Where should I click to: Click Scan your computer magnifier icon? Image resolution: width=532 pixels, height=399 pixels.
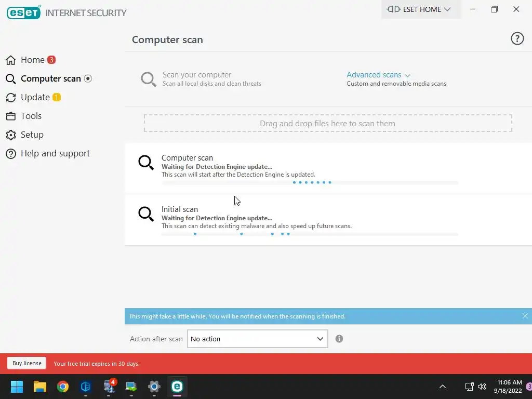(149, 79)
